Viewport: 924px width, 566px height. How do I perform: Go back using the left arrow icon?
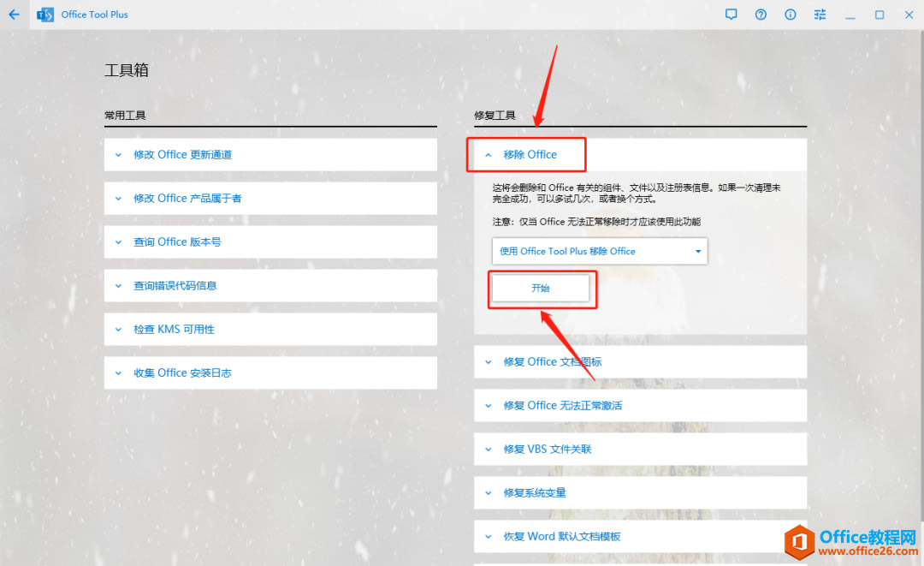pyautogui.click(x=15, y=15)
